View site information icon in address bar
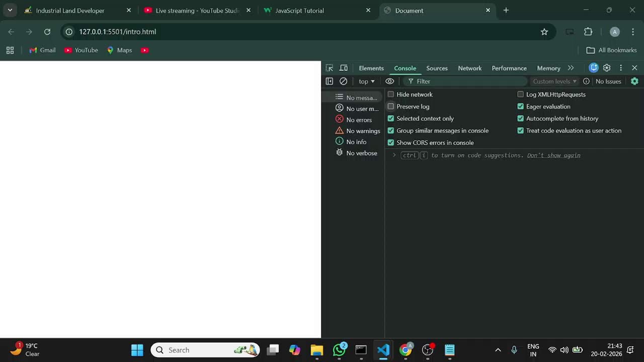Viewport: 644px width, 362px height. pyautogui.click(x=69, y=32)
